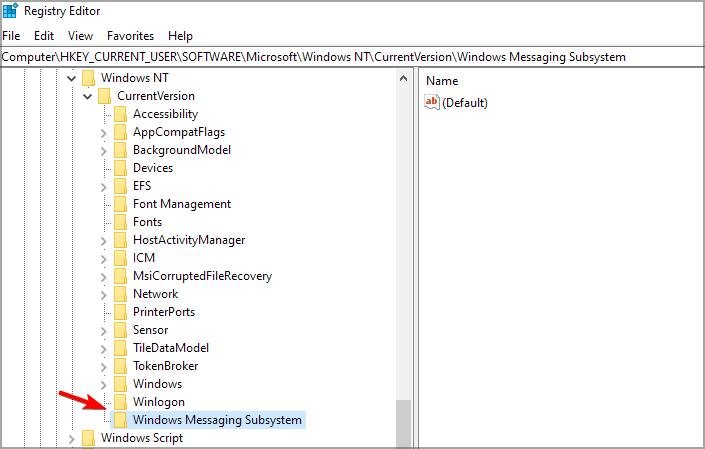705x449 pixels.
Task: Expand the Sensor key
Action: click(x=104, y=331)
